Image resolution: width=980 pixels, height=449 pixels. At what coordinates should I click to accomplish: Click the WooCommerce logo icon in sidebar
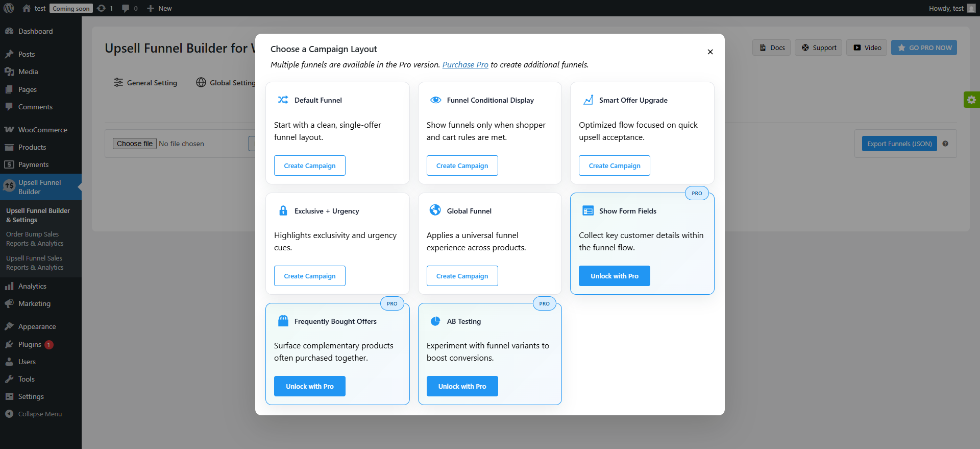point(9,130)
